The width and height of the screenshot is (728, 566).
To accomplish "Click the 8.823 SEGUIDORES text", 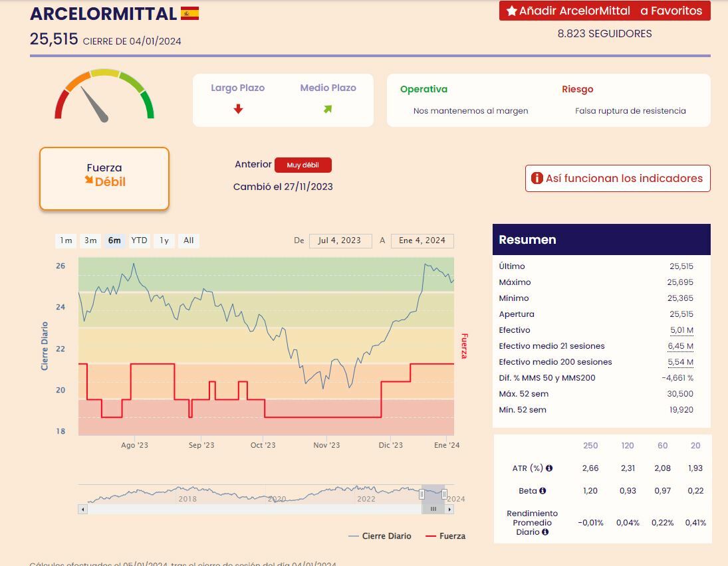I will [604, 33].
